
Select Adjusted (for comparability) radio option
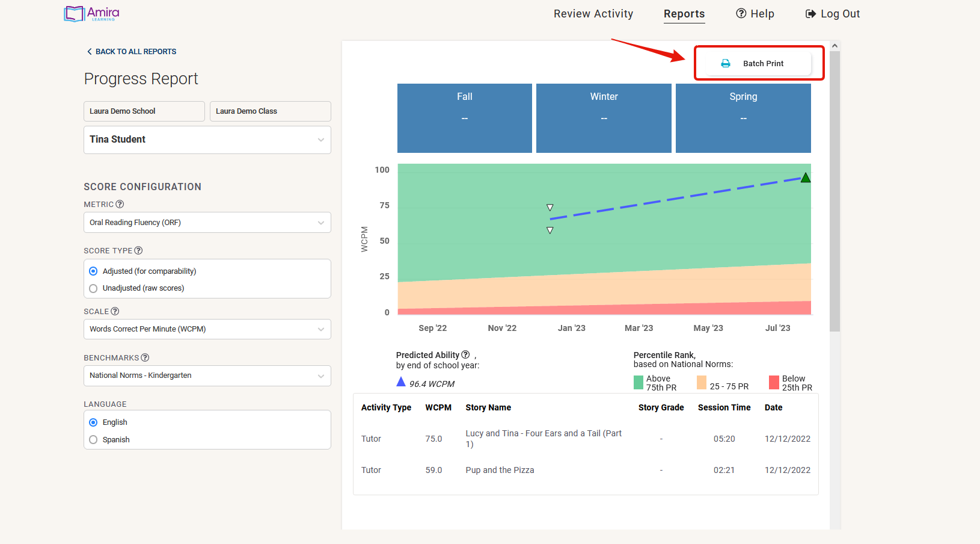pyautogui.click(x=93, y=271)
